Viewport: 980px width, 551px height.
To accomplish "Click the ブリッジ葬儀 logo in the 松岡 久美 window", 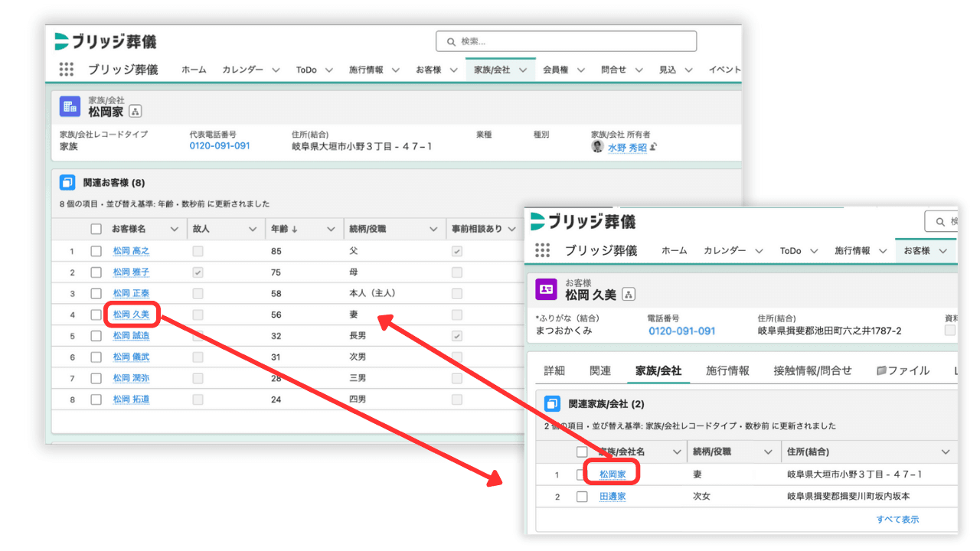I will (583, 222).
